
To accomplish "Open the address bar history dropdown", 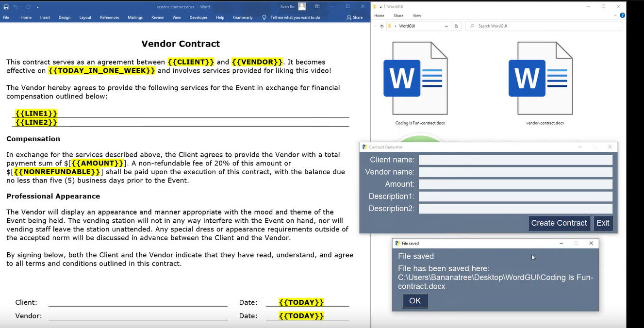I will [446, 26].
